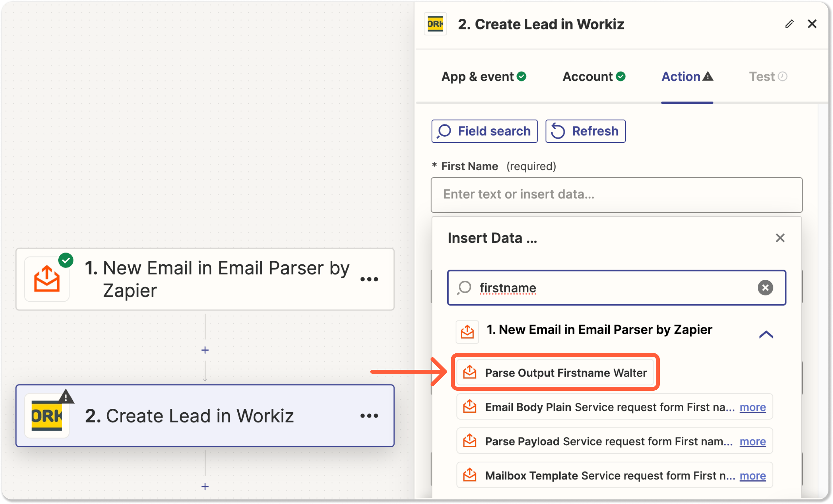Click the First Name text input field
Screen dimensions: 833x504
[616, 195]
